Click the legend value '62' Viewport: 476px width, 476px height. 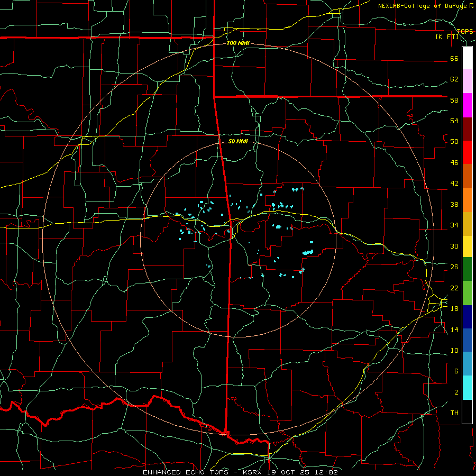point(454,79)
